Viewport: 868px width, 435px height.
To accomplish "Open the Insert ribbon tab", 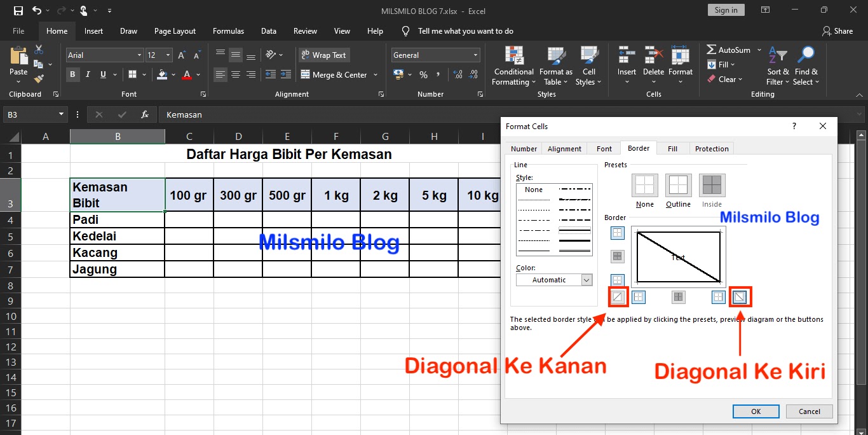I will [x=93, y=31].
